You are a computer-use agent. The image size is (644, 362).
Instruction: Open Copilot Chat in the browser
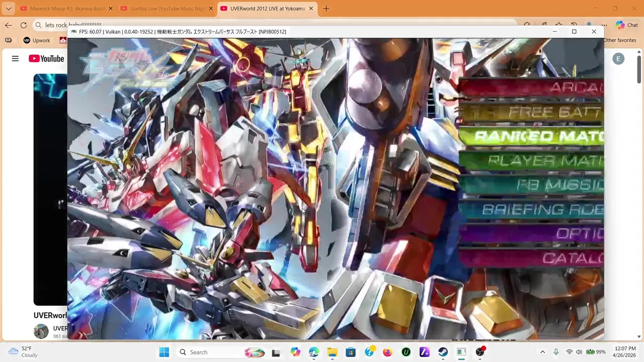click(626, 25)
